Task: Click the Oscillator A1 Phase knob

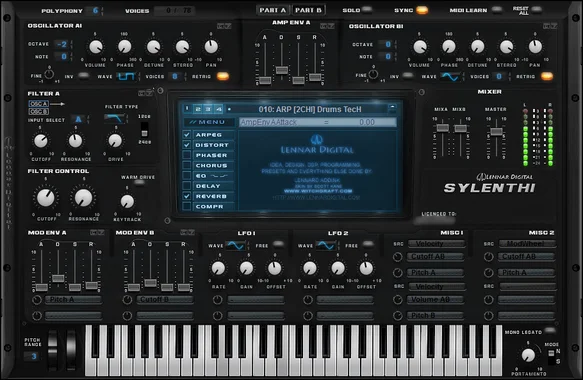Action: coord(125,47)
